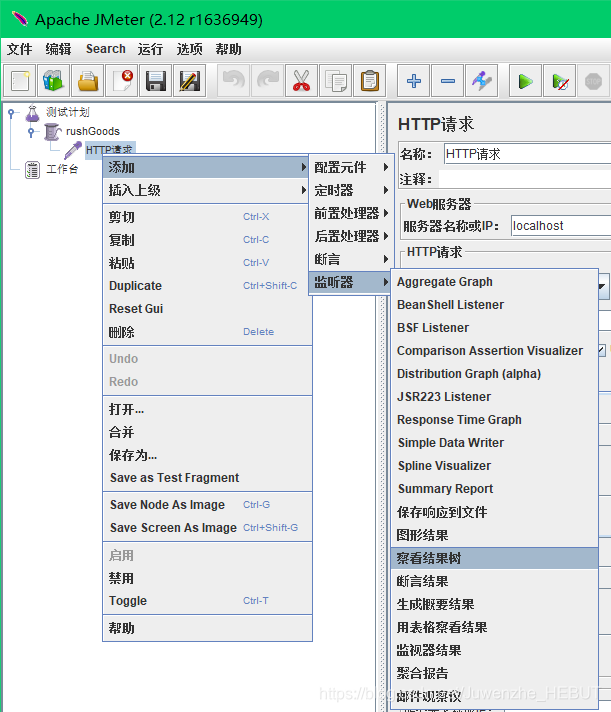Click the Test Plan flask icon
611x712 pixels.
pyautogui.click(x=32, y=113)
